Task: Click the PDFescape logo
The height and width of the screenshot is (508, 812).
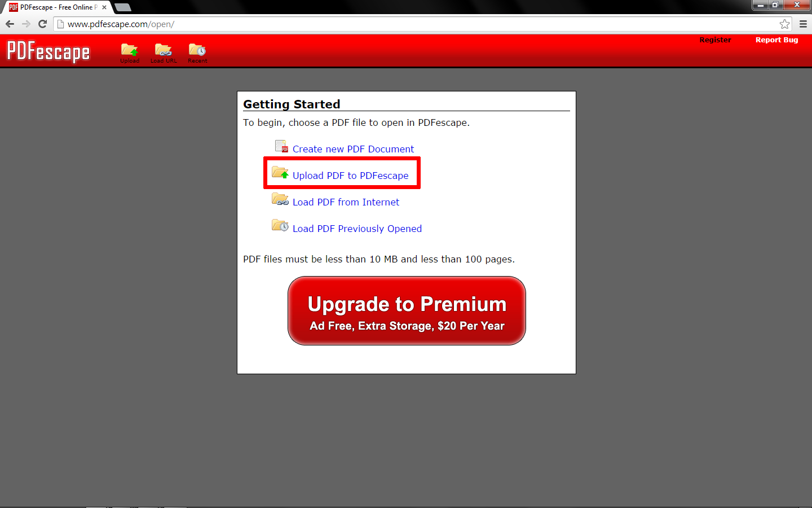Action: coord(48,51)
